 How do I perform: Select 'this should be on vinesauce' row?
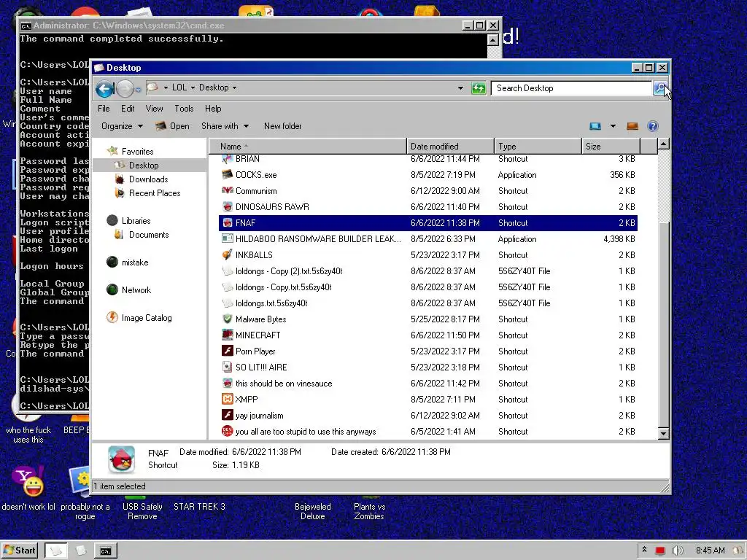pyautogui.click(x=427, y=384)
